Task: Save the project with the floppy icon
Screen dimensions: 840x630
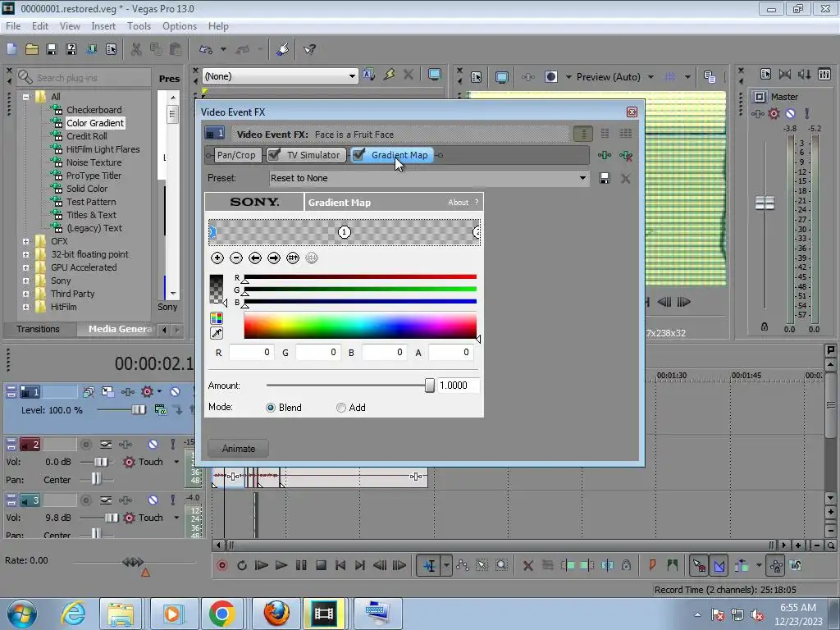Action: click(52, 49)
